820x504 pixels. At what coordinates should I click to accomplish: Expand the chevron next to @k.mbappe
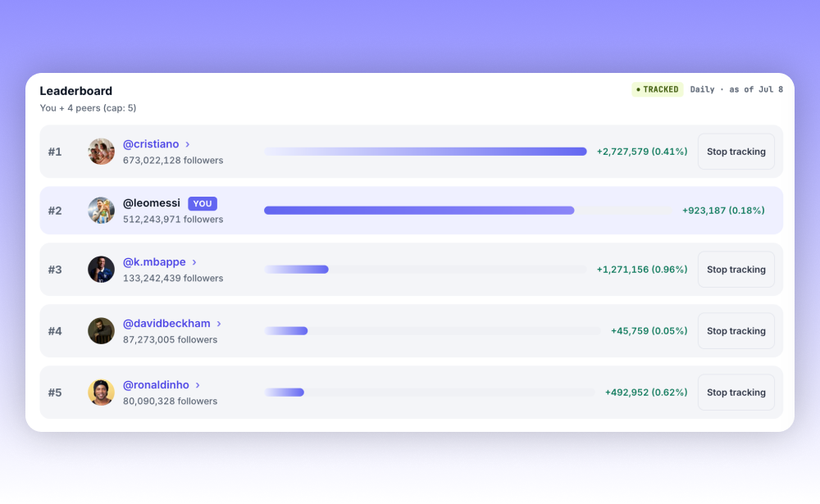point(194,262)
